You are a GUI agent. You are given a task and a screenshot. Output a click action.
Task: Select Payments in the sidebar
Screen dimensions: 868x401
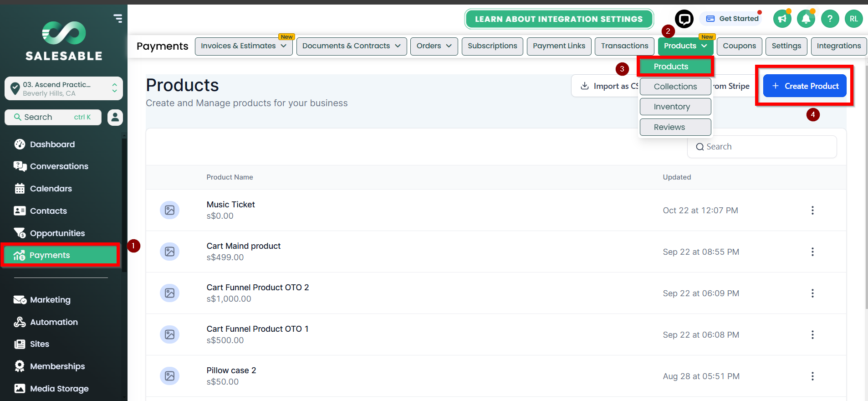click(x=61, y=255)
